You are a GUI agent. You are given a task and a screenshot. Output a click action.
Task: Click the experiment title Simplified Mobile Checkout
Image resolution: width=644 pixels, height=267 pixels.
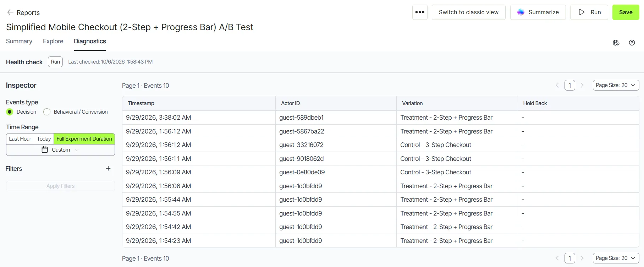130,27
